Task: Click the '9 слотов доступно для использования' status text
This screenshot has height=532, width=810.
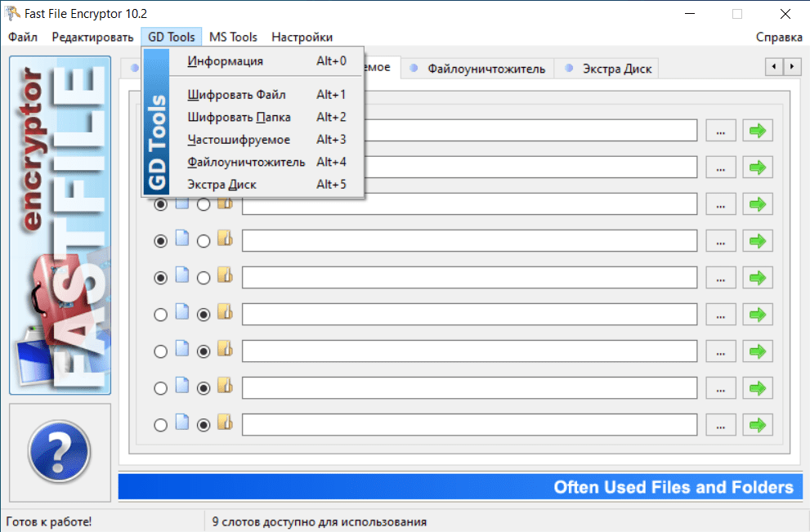Action: pos(320,521)
